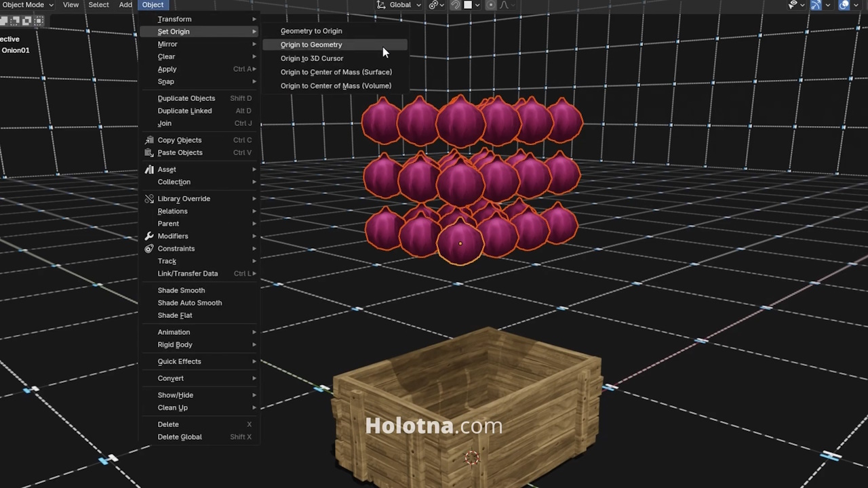The width and height of the screenshot is (868, 488).
Task: Expand the Transform submenu arrow
Action: (254, 19)
